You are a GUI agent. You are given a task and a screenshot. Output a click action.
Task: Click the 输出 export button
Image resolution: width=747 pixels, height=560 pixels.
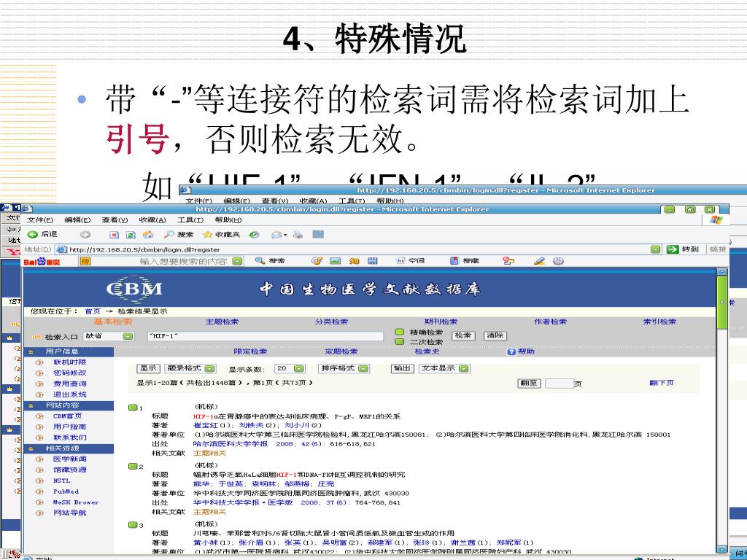pyautogui.click(x=403, y=368)
